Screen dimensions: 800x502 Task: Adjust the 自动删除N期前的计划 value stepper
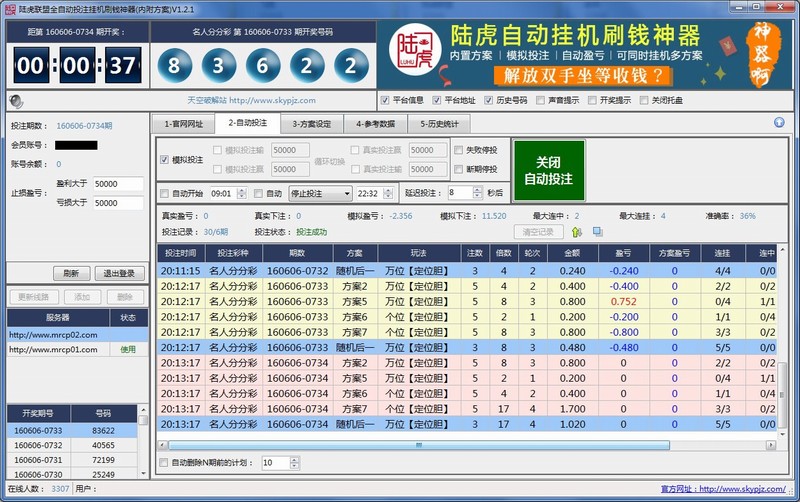point(294,463)
